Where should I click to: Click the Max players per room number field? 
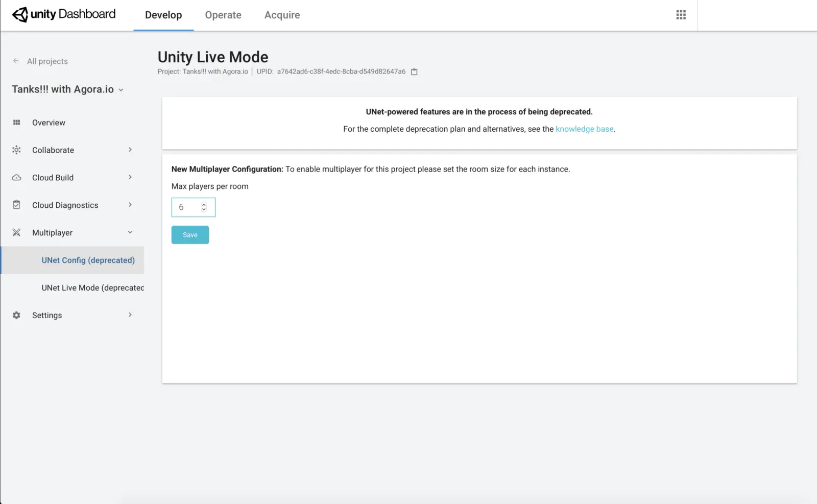tap(194, 207)
